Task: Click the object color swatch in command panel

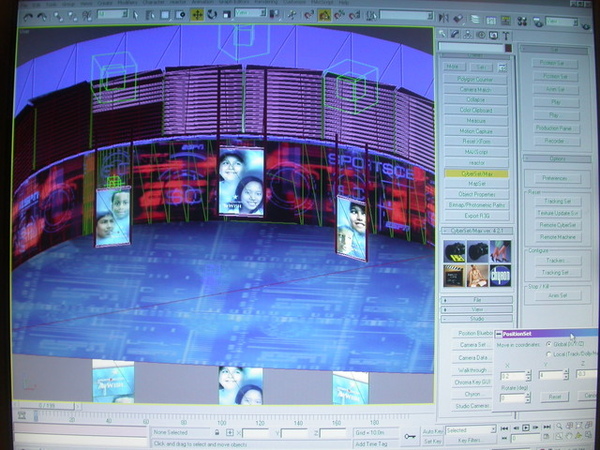Action: (508, 48)
